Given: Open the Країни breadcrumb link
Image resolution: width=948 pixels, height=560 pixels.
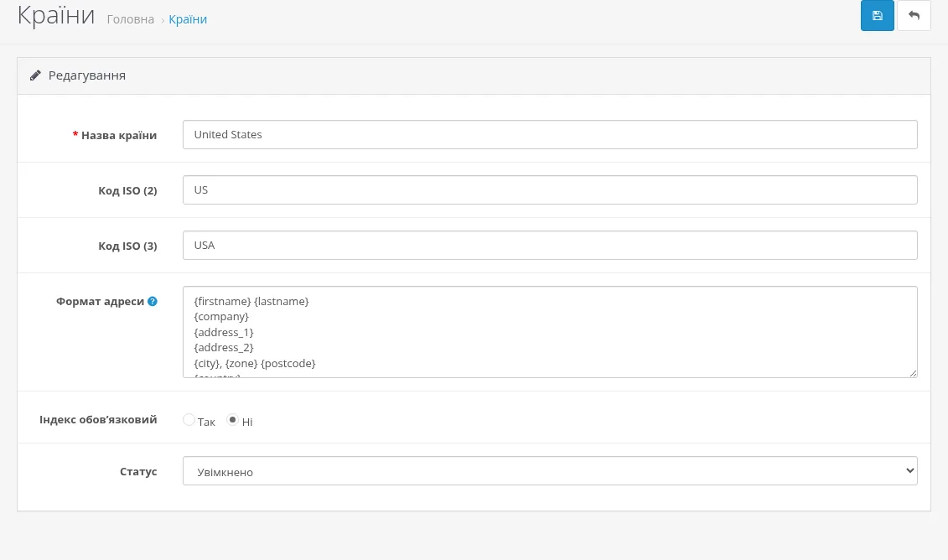Looking at the screenshot, I should point(188,19).
